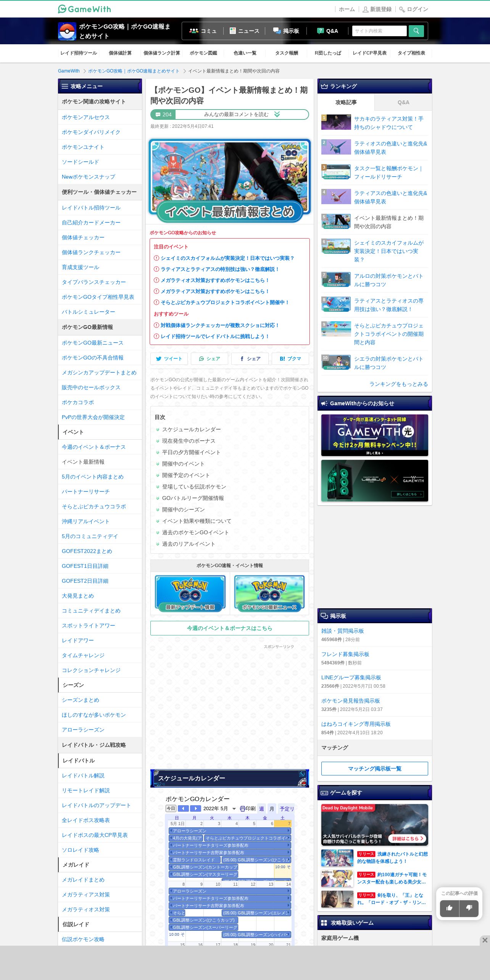The height and width of the screenshot is (980, 490).
Task: Click the thumbs-up article rating icon
Action: click(x=450, y=908)
